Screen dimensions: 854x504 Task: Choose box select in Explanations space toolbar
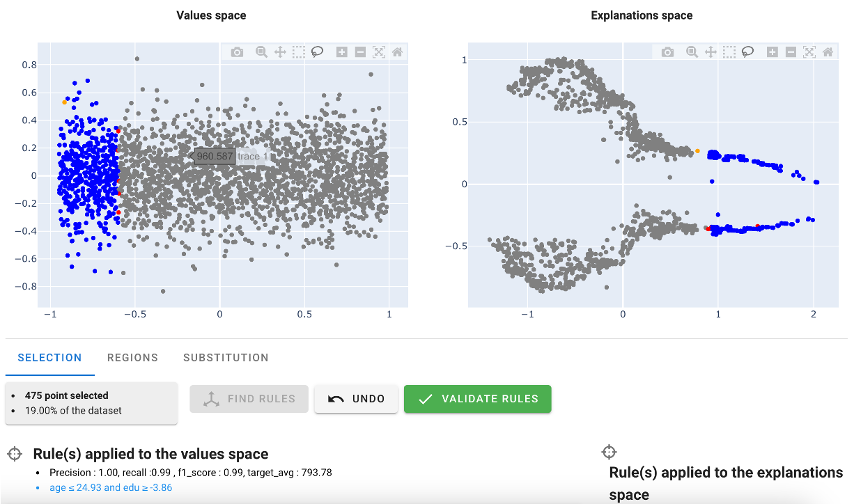729,52
